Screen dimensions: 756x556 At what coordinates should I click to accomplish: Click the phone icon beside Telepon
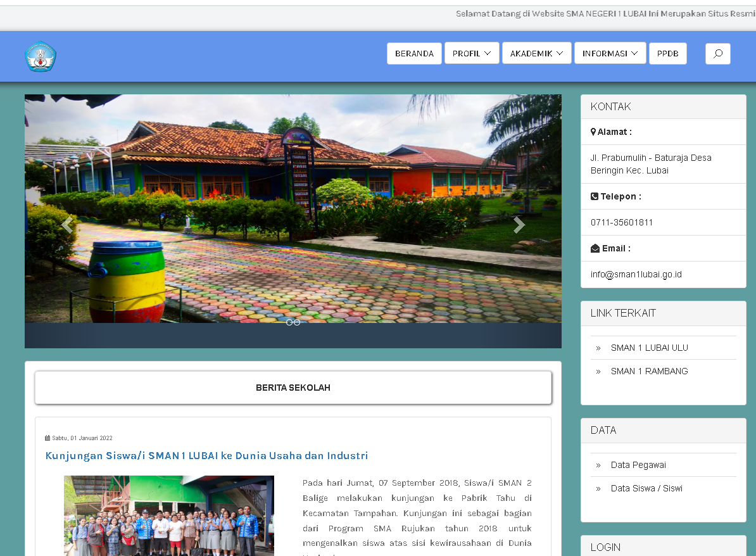click(595, 196)
